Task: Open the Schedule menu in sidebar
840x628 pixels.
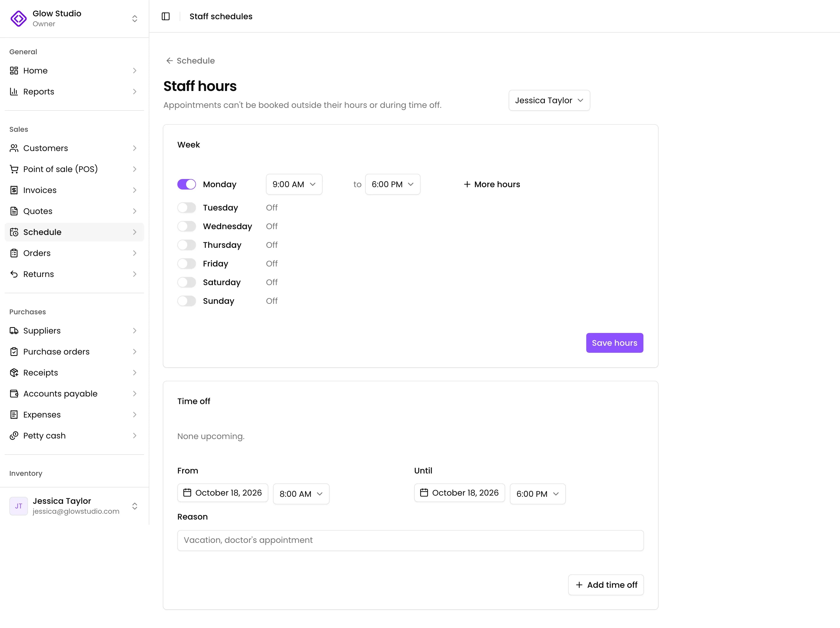Action: pyautogui.click(x=74, y=232)
